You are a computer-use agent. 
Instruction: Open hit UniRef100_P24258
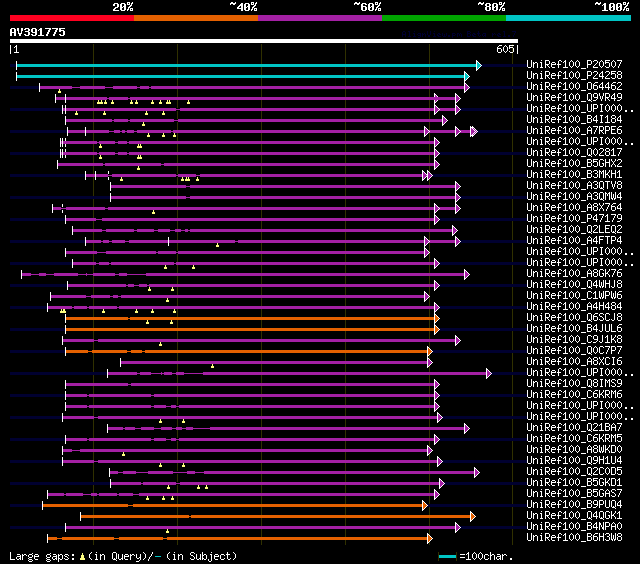574,75
